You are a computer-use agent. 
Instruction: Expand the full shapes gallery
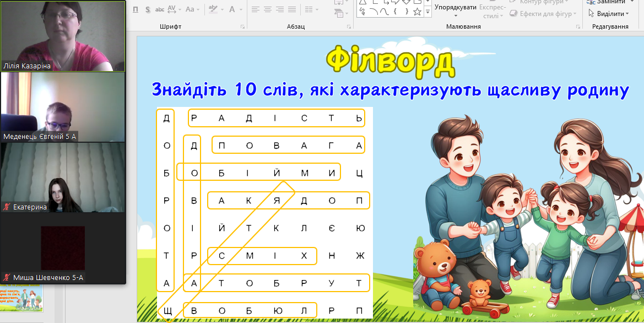[x=427, y=12]
